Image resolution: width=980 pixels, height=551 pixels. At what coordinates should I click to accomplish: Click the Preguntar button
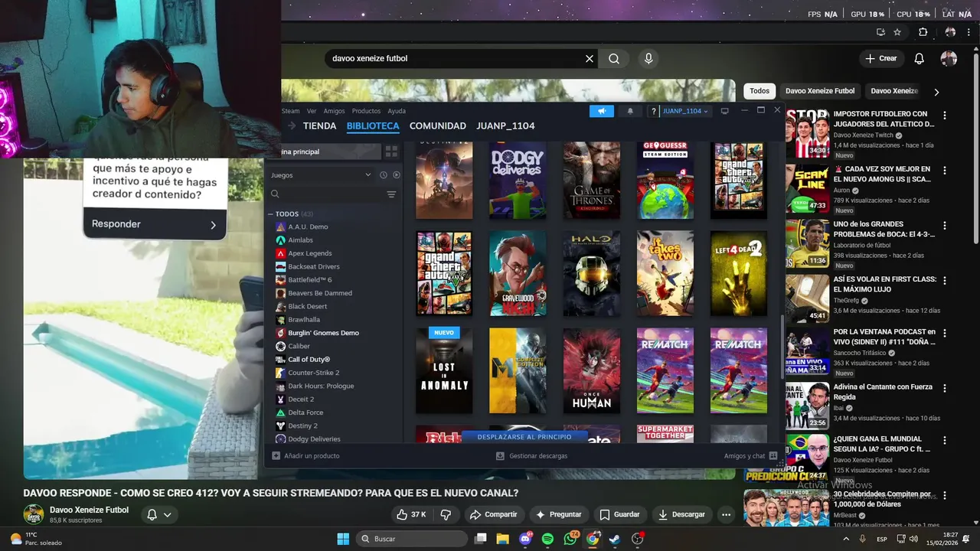pyautogui.click(x=559, y=514)
